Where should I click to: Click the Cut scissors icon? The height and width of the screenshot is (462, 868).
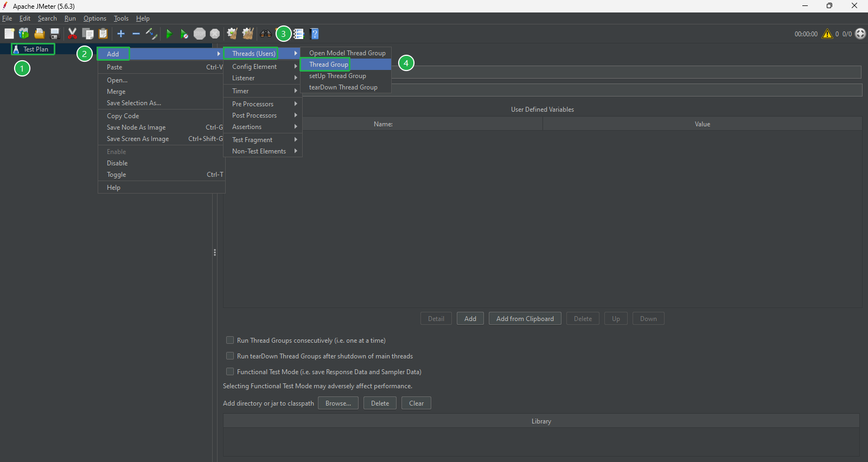click(x=72, y=34)
